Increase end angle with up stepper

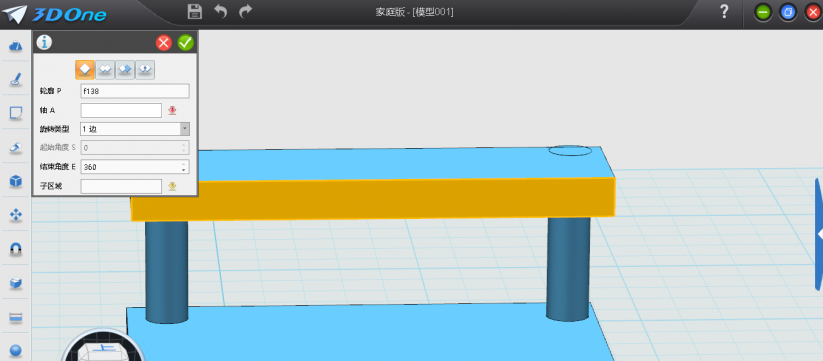coord(184,164)
